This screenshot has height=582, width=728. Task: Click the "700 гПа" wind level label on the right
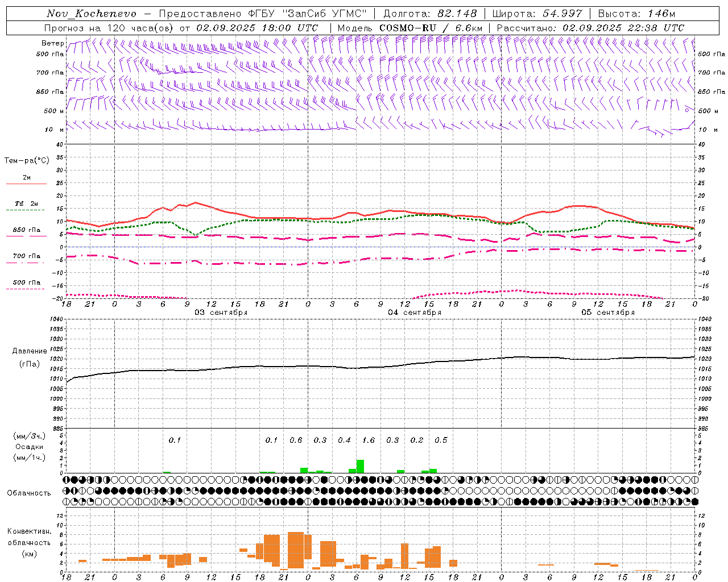click(712, 73)
